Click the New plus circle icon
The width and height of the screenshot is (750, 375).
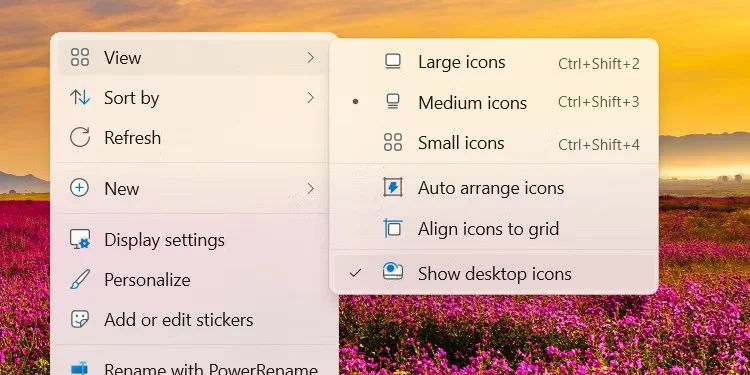click(x=79, y=188)
